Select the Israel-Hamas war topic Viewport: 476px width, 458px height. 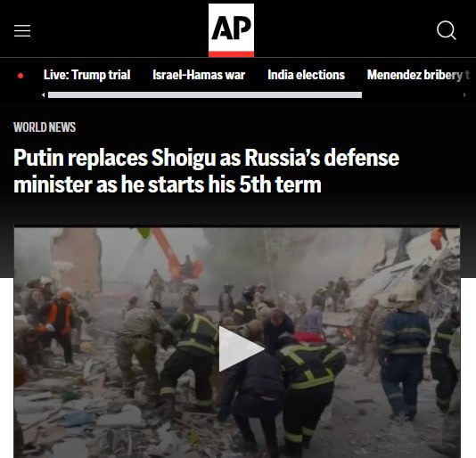click(199, 75)
